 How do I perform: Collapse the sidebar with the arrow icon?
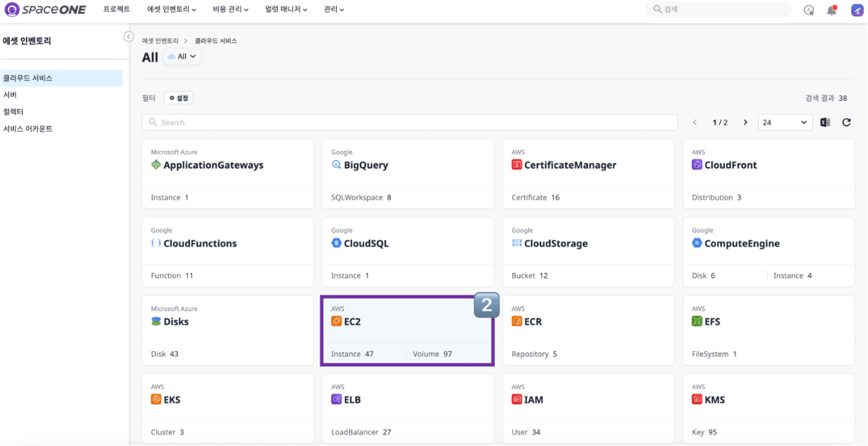tap(128, 36)
